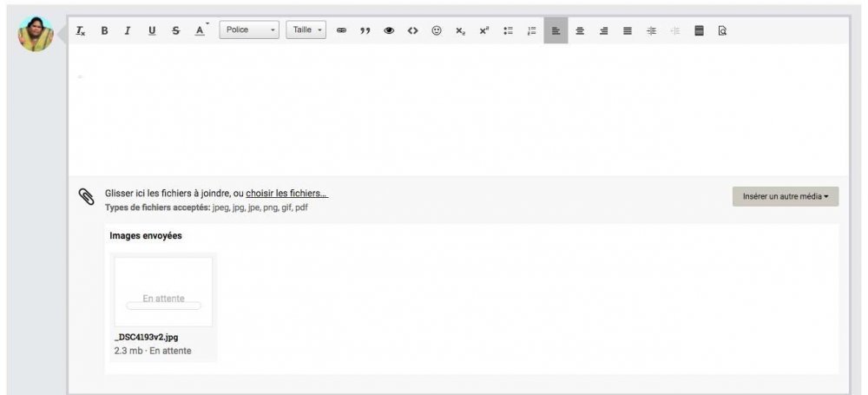Click the pending image thumbnail 'En attente'
The width and height of the screenshot is (868, 395).
point(163,292)
